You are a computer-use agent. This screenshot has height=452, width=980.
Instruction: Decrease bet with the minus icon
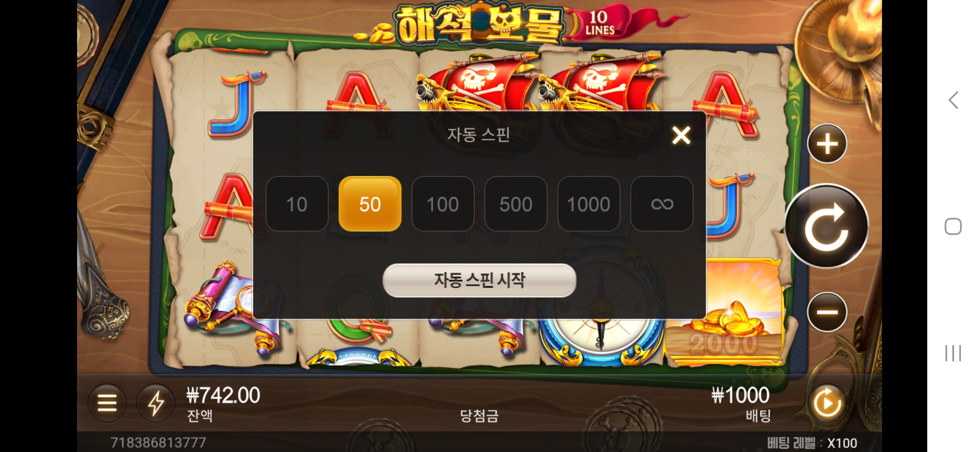[827, 312]
